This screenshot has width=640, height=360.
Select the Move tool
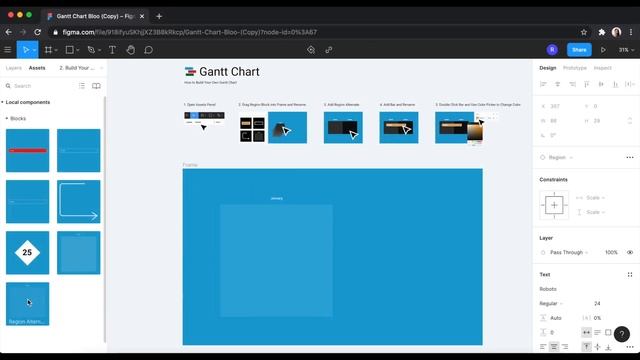[x=25, y=50]
